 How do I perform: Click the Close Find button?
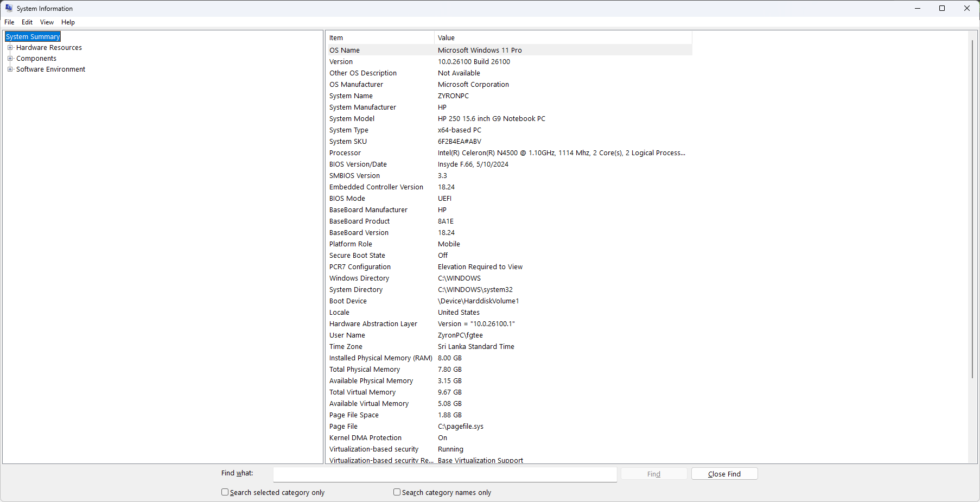724,473
